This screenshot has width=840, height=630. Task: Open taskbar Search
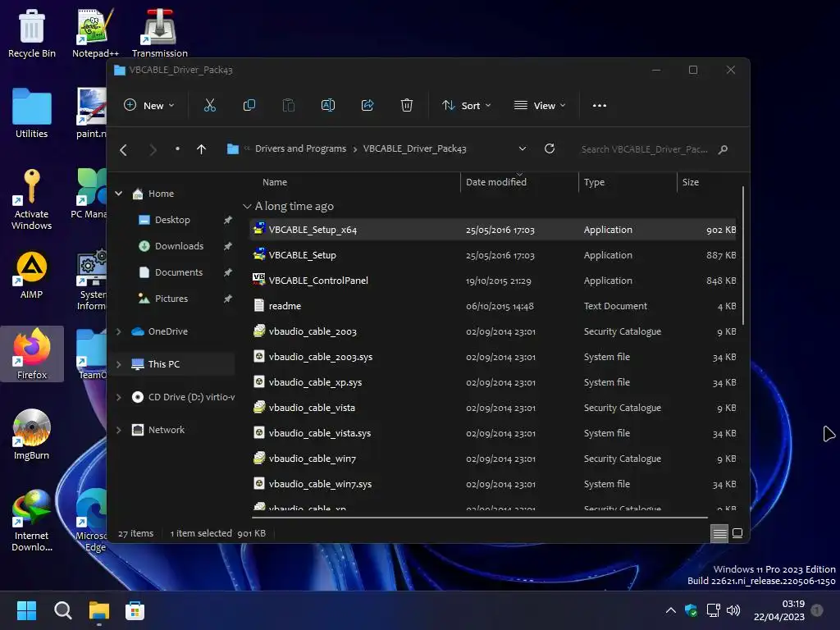(62, 610)
